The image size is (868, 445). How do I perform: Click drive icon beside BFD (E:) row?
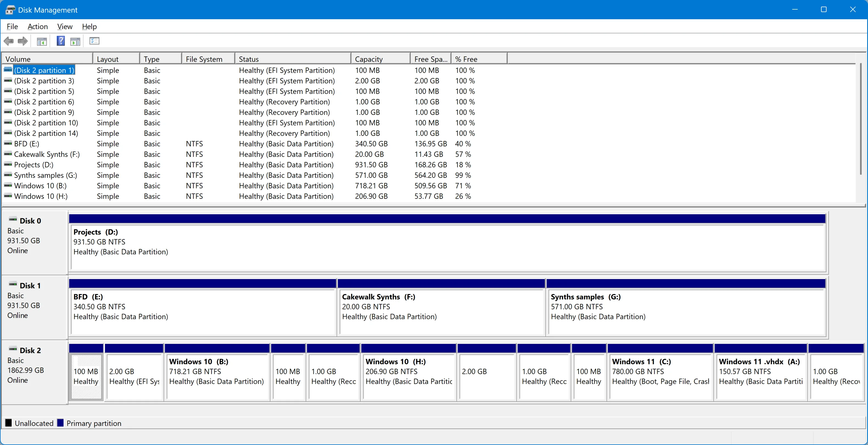pyautogui.click(x=8, y=143)
